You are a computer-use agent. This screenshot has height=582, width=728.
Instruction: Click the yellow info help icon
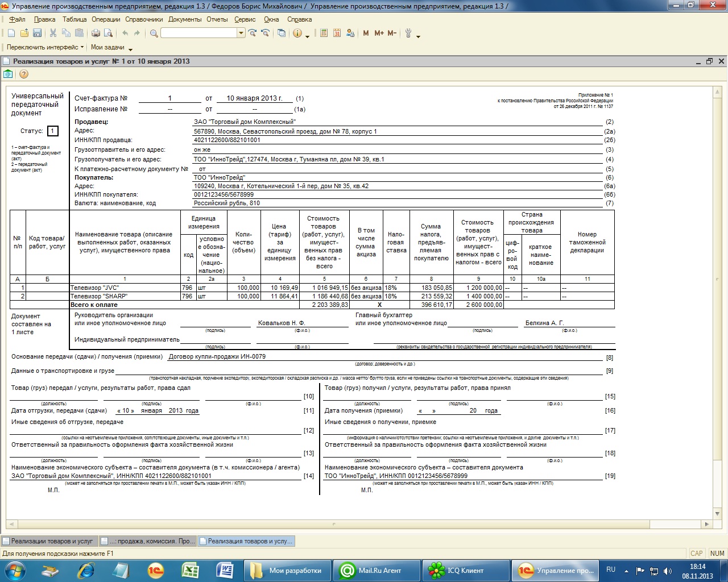click(297, 34)
